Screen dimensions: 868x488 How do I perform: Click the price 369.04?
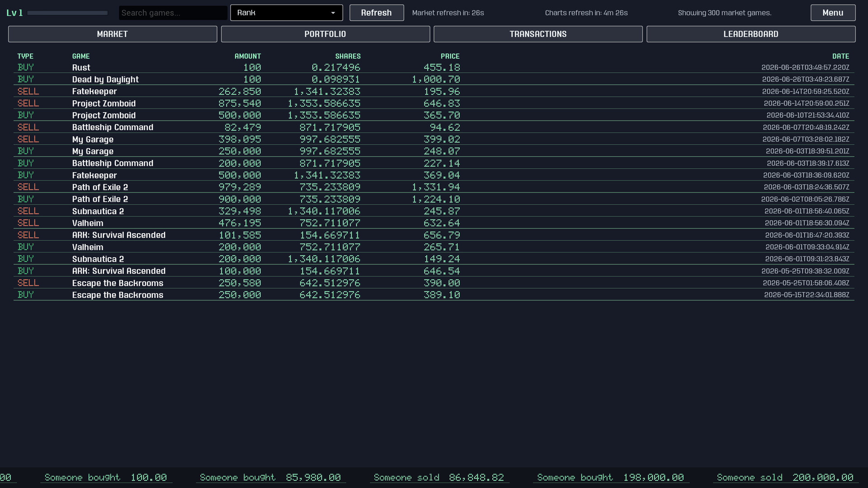[x=442, y=175]
